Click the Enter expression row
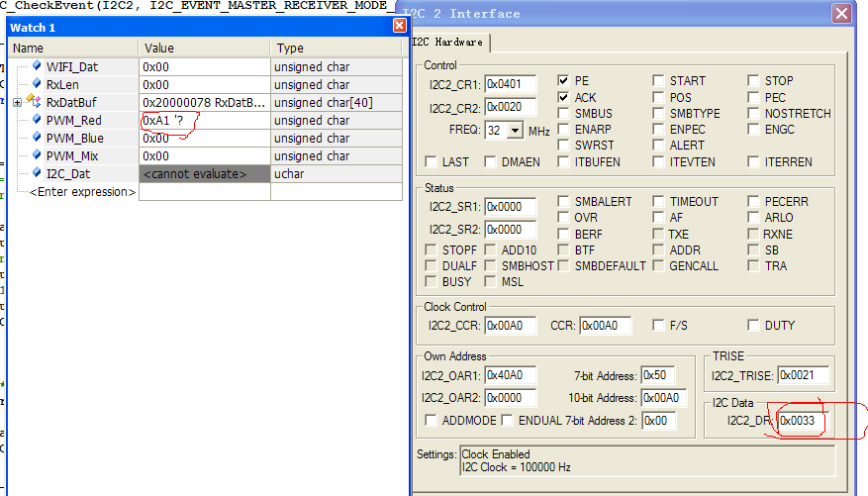The height and width of the screenshot is (496, 868). (82, 192)
